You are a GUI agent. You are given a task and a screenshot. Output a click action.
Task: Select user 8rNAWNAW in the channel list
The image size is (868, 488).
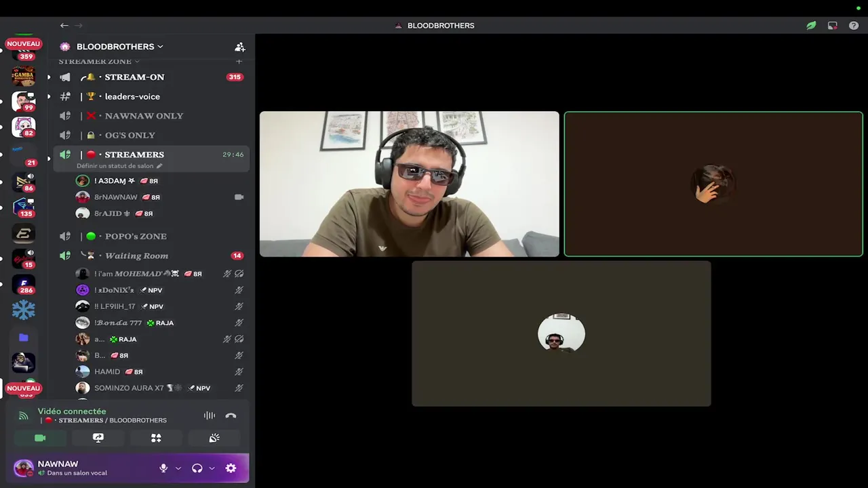tap(161, 197)
